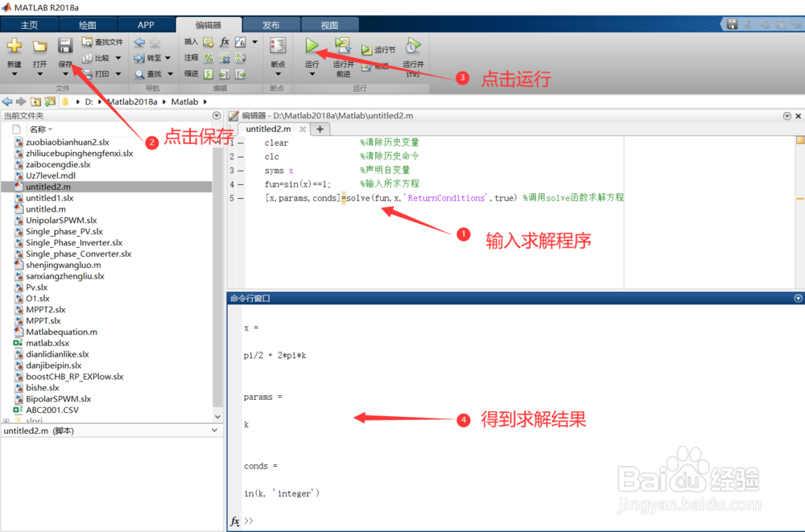
Task: Click the insert section icon next to 插入
Action: coord(208,42)
